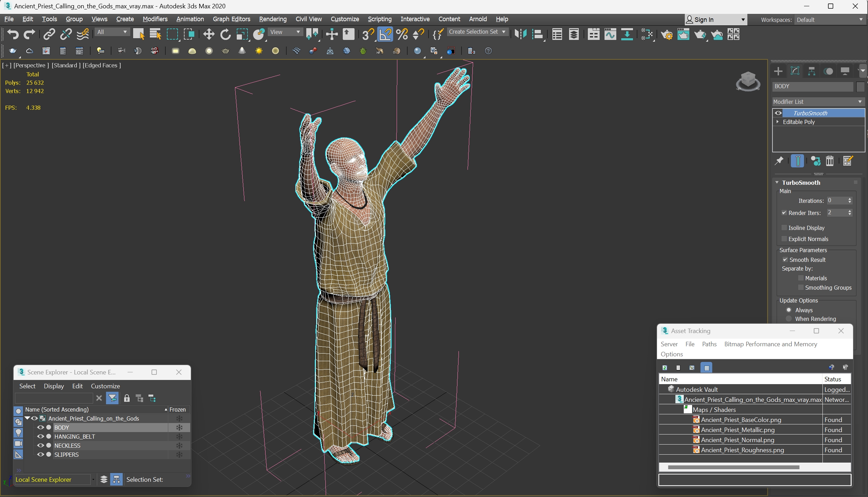Choose the Select Object arrow tool
Image resolution: width=868 pixels, height=497 pixels.
tap(139, 34)
